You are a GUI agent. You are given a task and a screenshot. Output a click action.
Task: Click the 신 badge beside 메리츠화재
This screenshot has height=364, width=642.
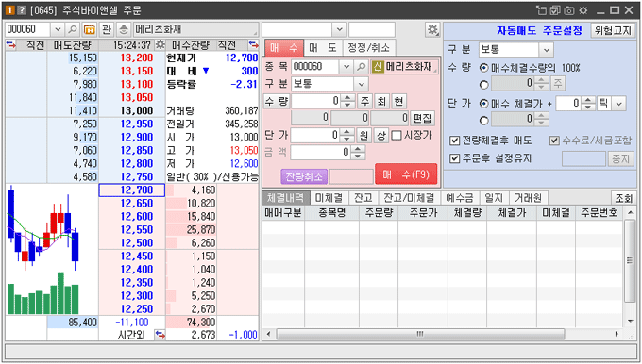tap(378, 67)
